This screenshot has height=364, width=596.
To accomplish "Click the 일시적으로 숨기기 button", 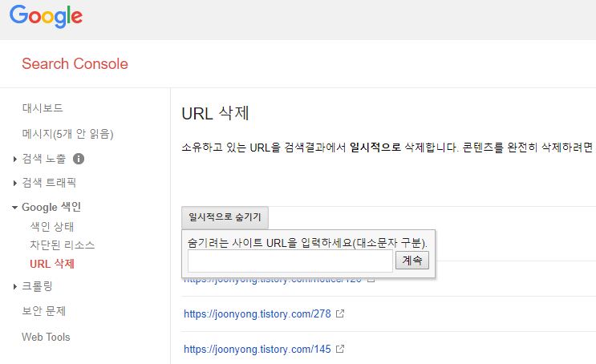I will [x=225, y=217].
